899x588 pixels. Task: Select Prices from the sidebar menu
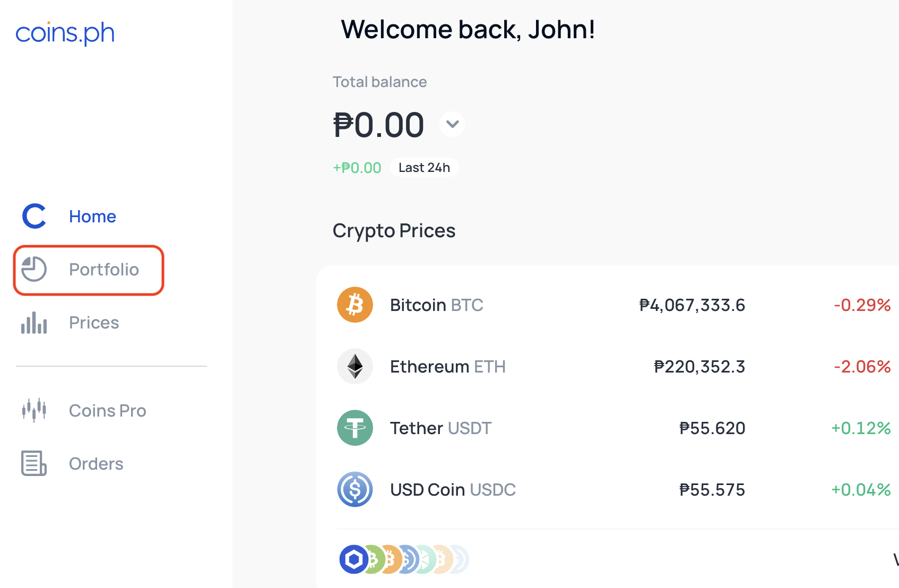93,323
